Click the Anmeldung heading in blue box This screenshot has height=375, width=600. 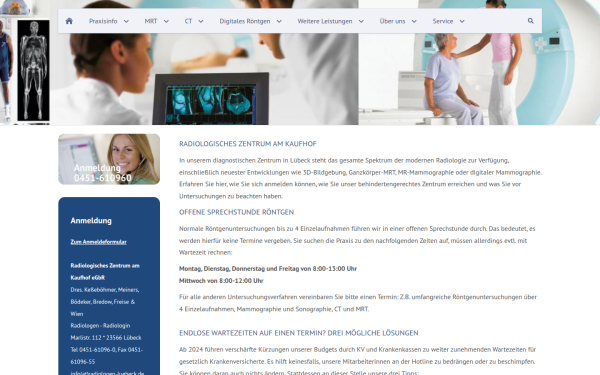point(91,220)
